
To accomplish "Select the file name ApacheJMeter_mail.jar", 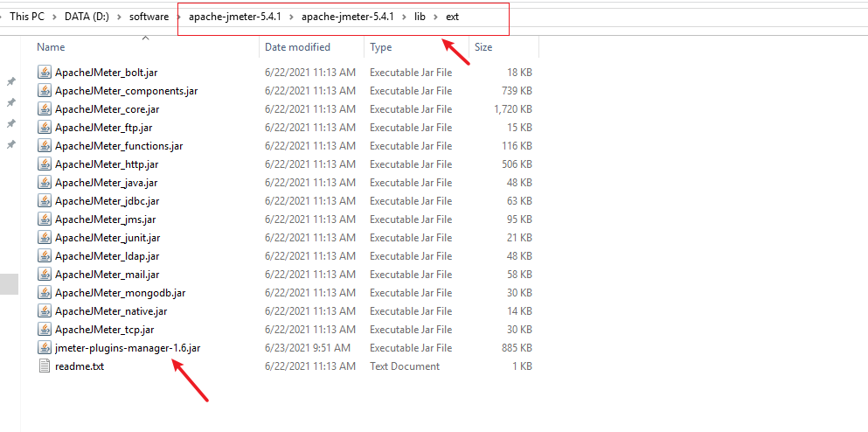I will pyautogui.click(x=108, y=275).
